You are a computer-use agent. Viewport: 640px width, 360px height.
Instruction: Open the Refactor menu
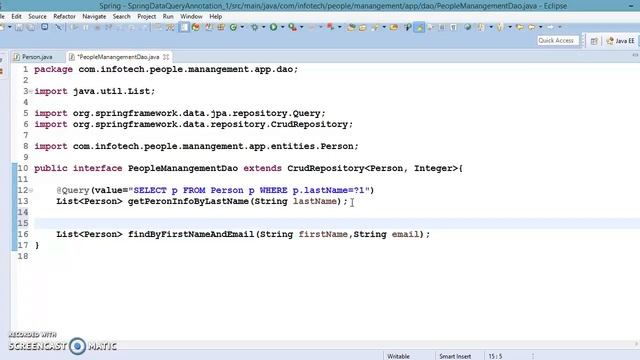(64, 17)
